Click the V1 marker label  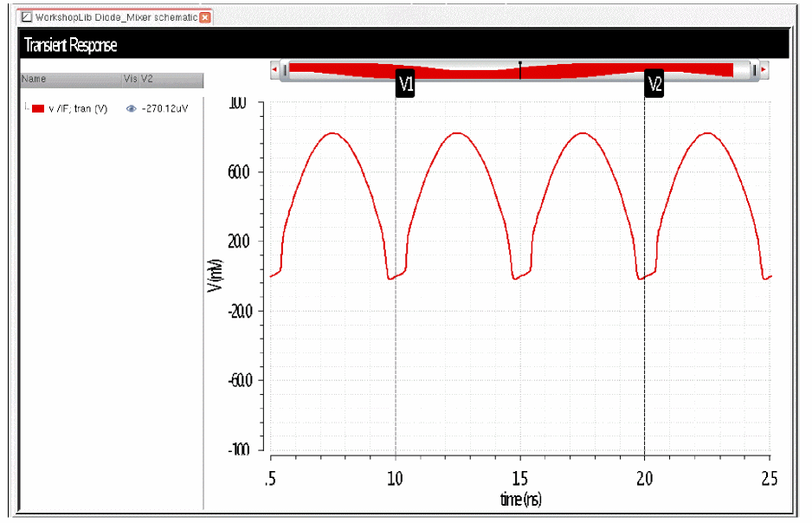pyautogui.click(x=405, y=83)
